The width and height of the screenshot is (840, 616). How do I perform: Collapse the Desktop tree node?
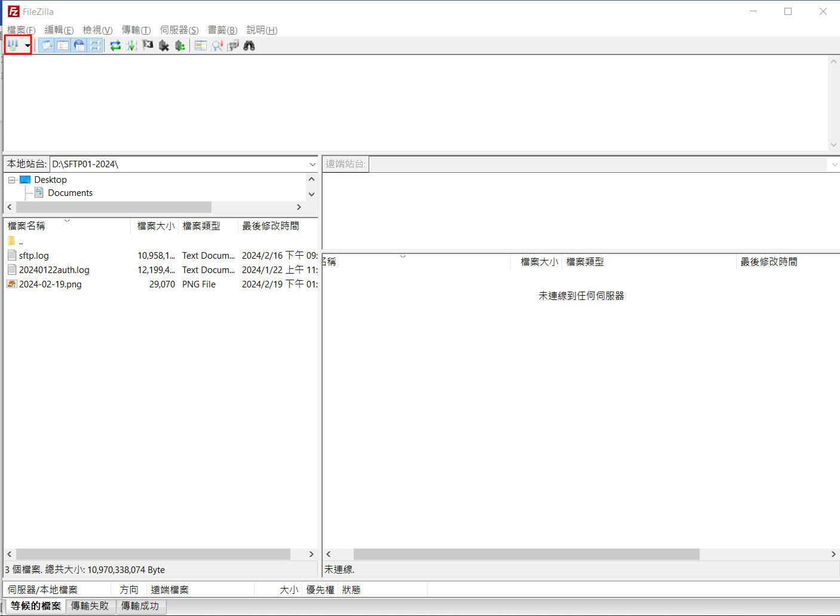click(11, 180)
